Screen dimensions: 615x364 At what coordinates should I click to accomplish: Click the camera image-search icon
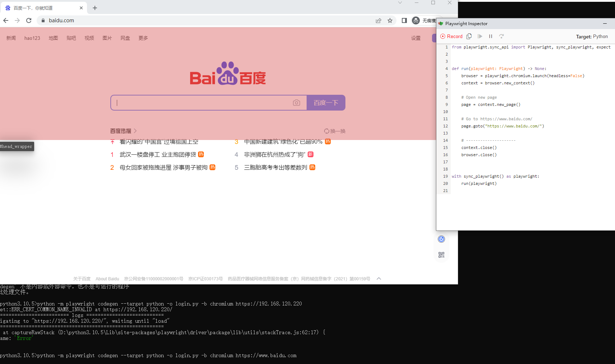(297, 103)
